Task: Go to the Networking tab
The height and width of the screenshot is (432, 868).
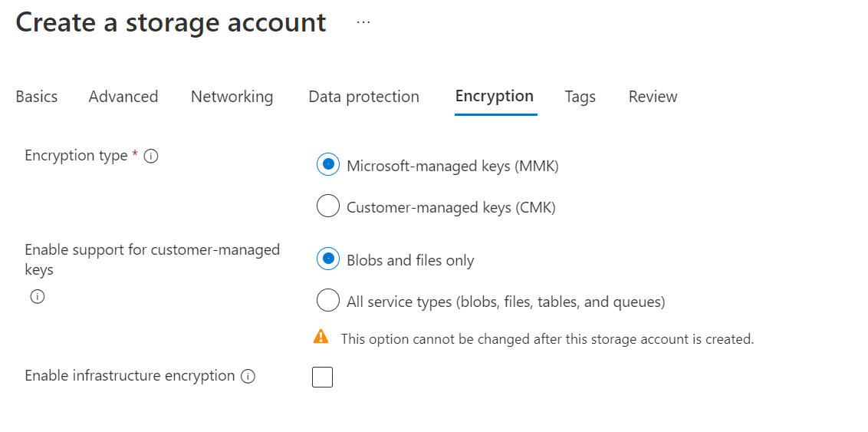Action: point(232,97)
